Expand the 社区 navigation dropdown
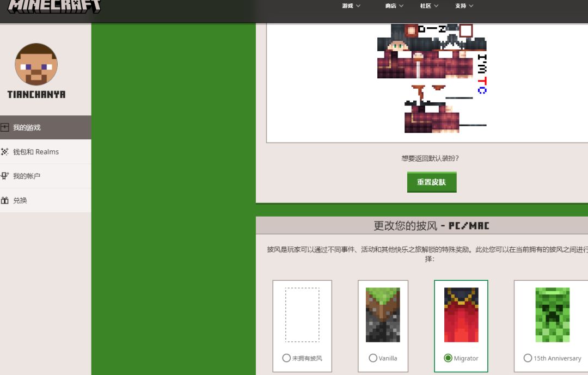Image resolution: width=588 pixels, height=375 pixels. tap(429, 5)
